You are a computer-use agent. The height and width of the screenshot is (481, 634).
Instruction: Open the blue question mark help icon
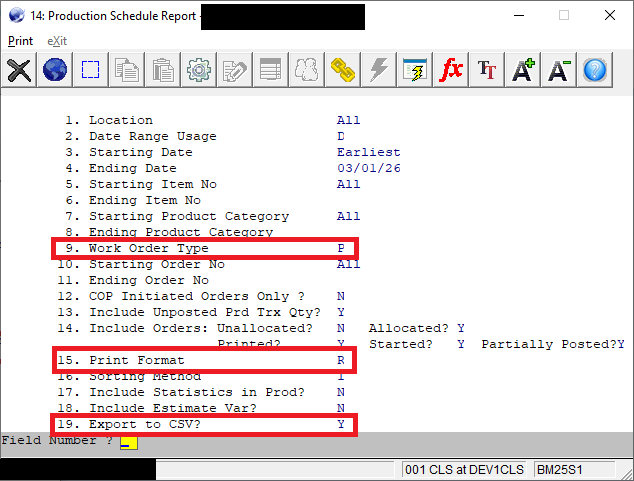595,70
